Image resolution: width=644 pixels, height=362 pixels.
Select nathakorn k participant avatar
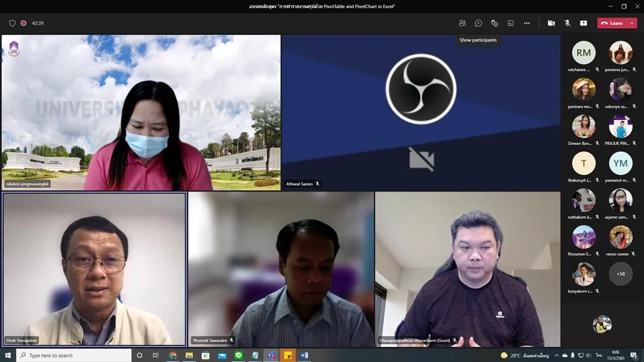coord(583,200)
